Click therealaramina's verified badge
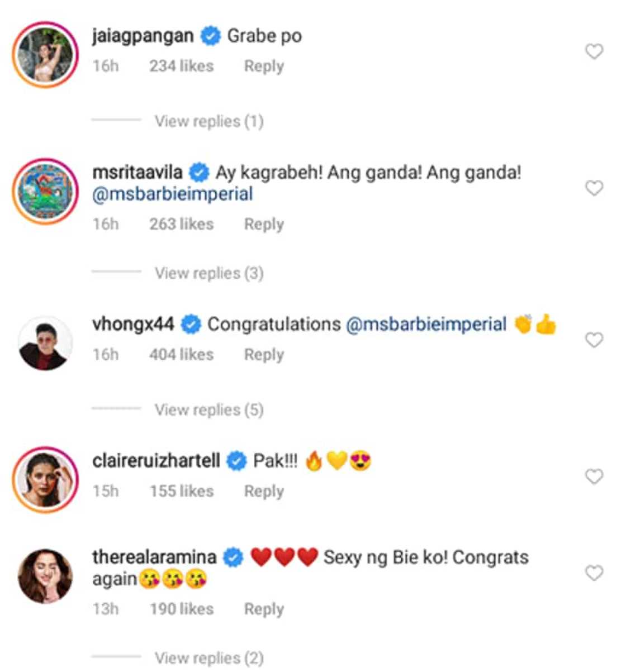Viewport: 626px width, 672px height. click(x=231, y=556)
